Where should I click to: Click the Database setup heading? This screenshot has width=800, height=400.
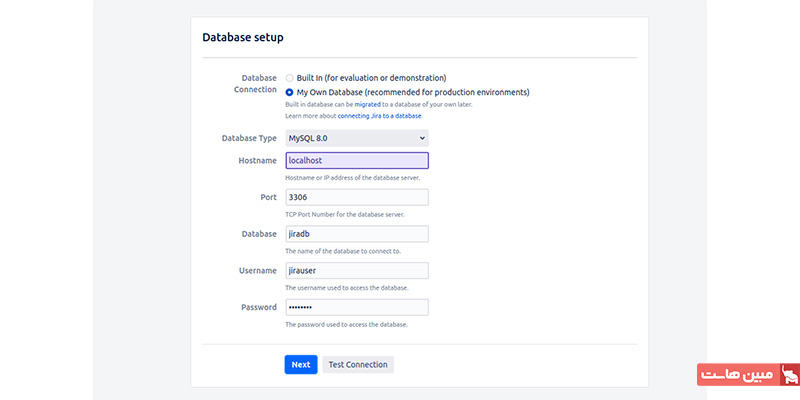click(243, 37)
